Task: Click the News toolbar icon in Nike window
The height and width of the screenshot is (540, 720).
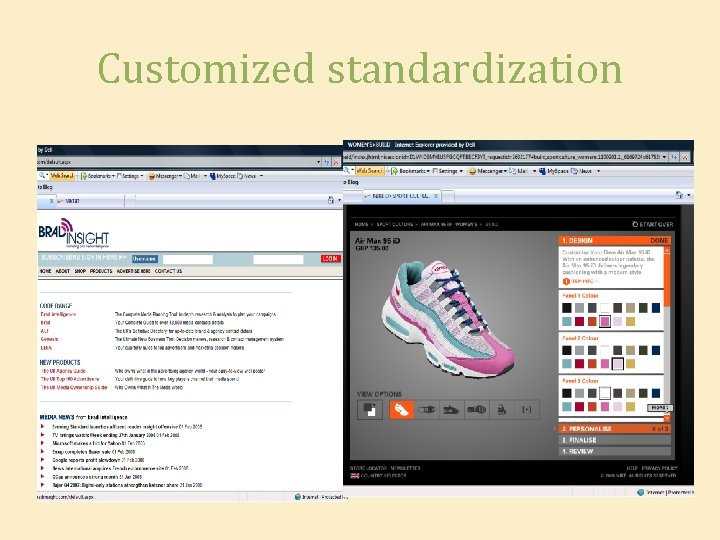Action: click(x=574, y=171)
